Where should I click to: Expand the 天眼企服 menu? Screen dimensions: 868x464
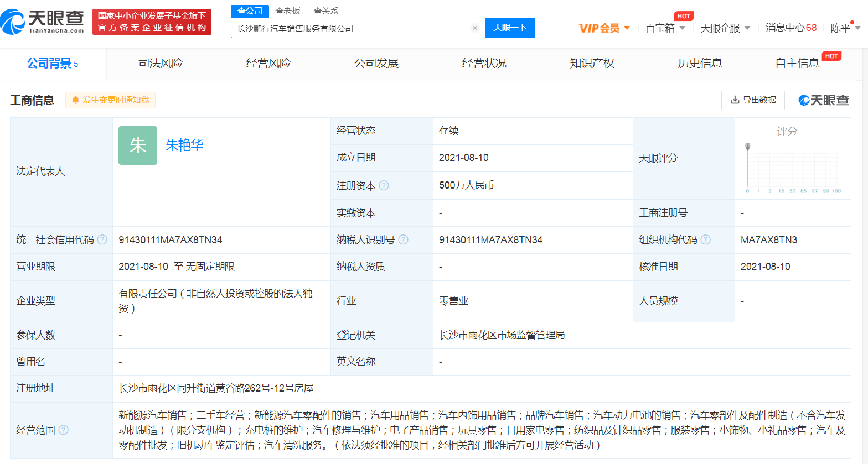click(x=725, y=28)
